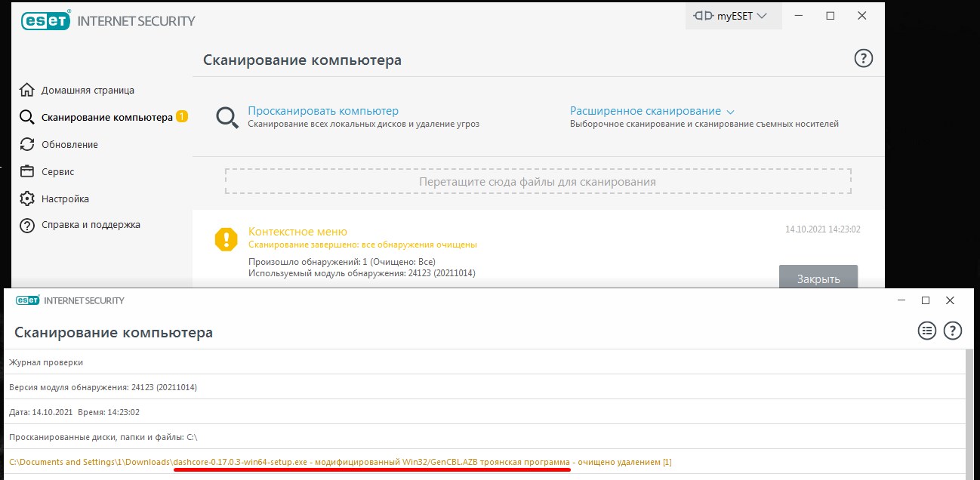Viewport: 980px width, 480px height.
Task: Open the Обновление section
Action: [69, 144]
